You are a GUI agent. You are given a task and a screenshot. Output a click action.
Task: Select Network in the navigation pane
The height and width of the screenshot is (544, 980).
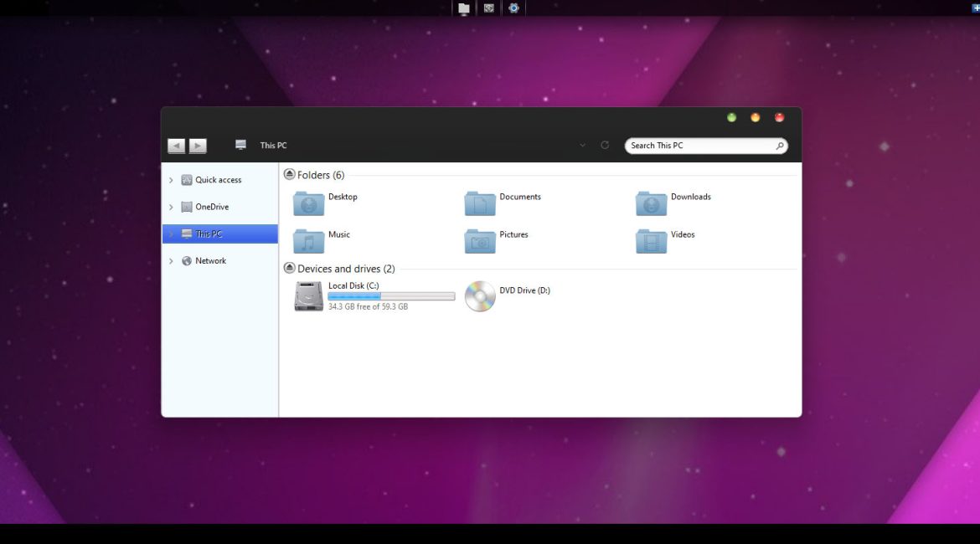pyautogui.click(x=210, y=261)
